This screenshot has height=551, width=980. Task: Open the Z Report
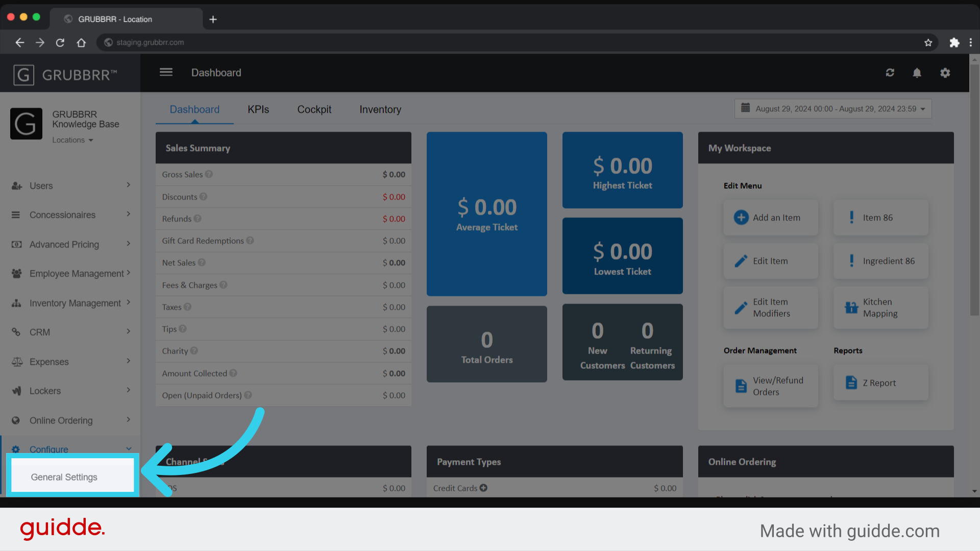[881, 383]
